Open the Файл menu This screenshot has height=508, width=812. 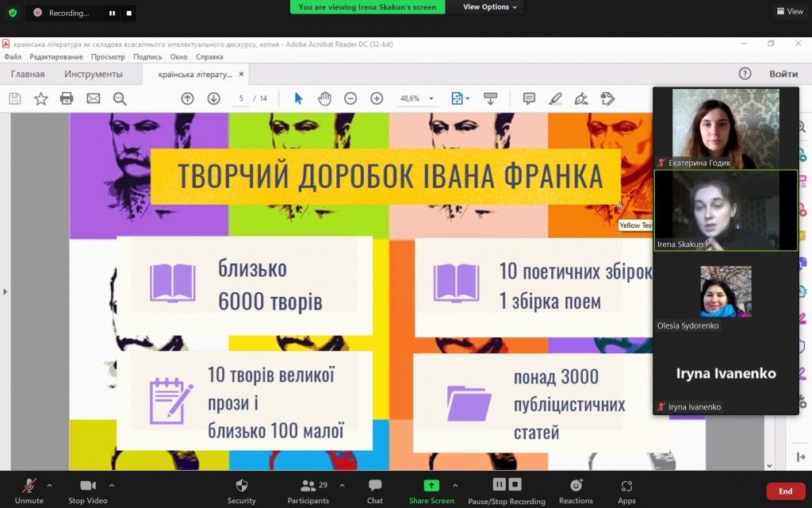click(x=13, y=56)
